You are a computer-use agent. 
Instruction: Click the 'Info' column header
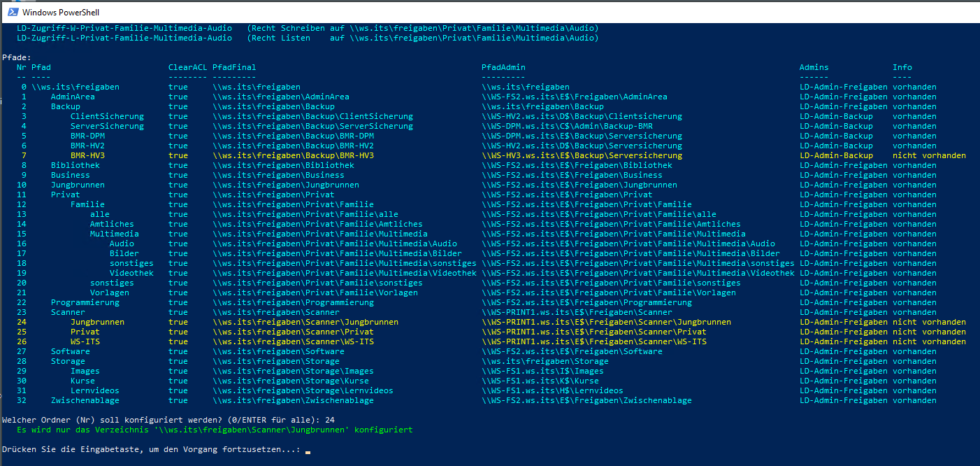point(902,67)
